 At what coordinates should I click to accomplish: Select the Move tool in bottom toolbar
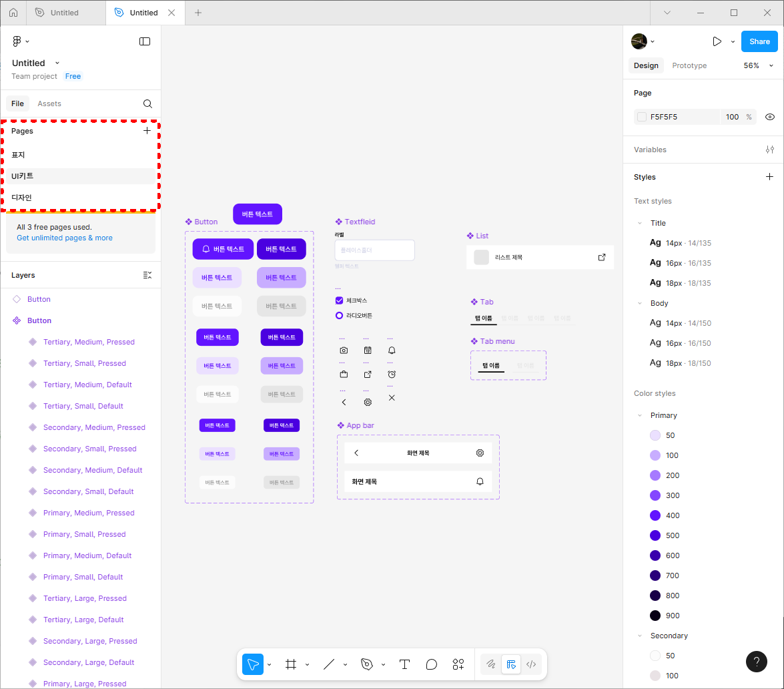[253, 664]
